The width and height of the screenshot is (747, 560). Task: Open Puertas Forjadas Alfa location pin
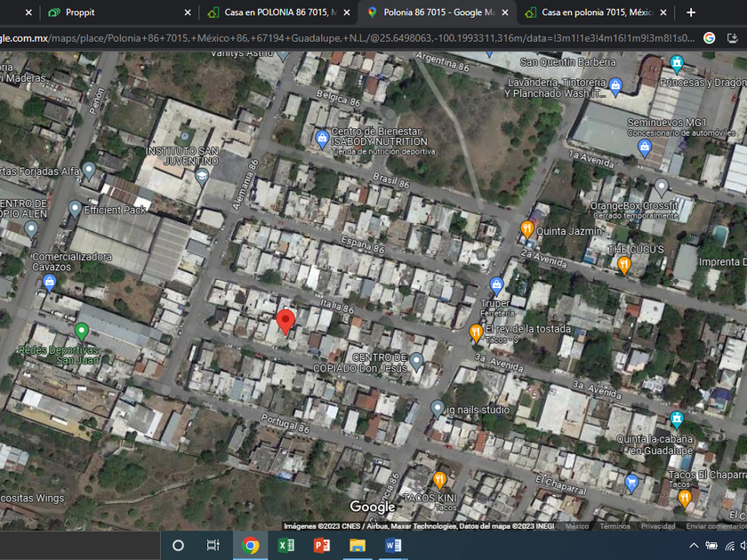89,171
